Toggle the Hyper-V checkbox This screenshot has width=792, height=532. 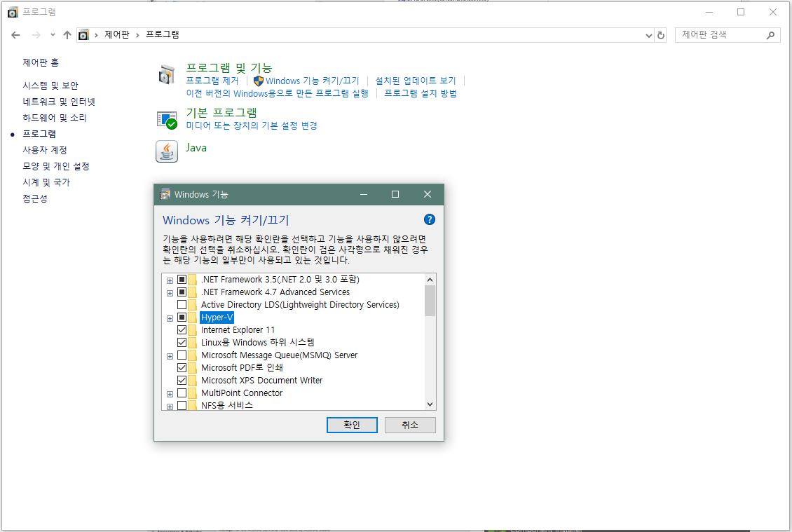click(x=182, y=318)
